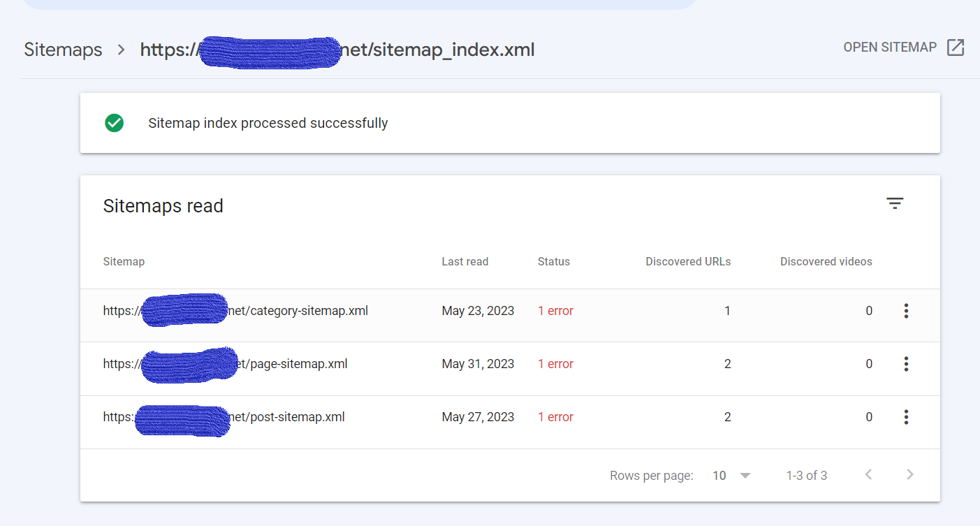Click the '1-3 of 3' pagination text
980x526 pixels.
(807, 476)
